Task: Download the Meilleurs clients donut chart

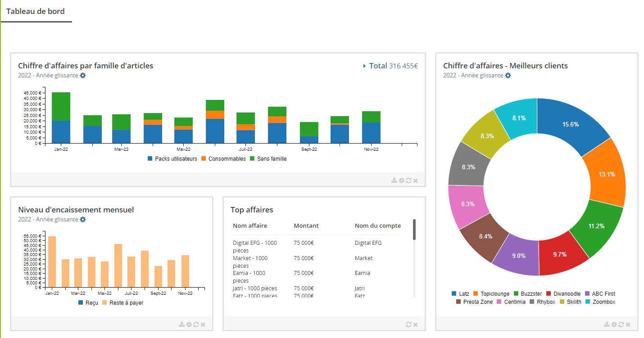Action: point(607,324)
